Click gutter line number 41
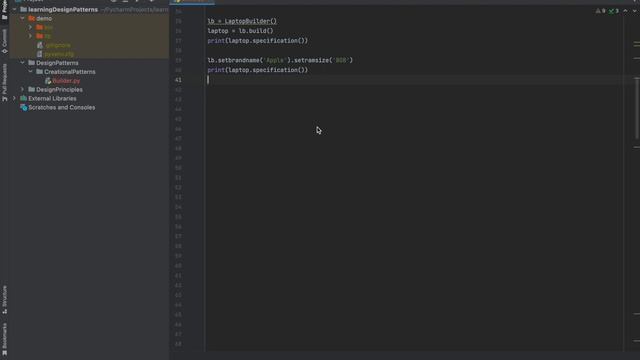This screenshot has height=360, width=640. click(178, 80)
